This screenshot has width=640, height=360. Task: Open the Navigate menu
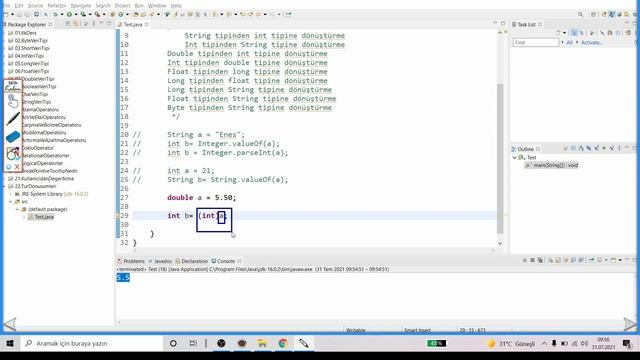[81, 5]
